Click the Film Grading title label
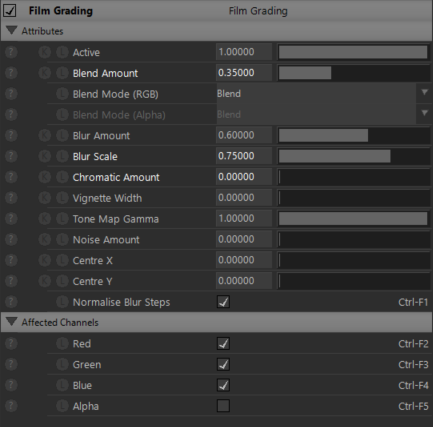The image size is (433, 427). (x=61, y=11)
